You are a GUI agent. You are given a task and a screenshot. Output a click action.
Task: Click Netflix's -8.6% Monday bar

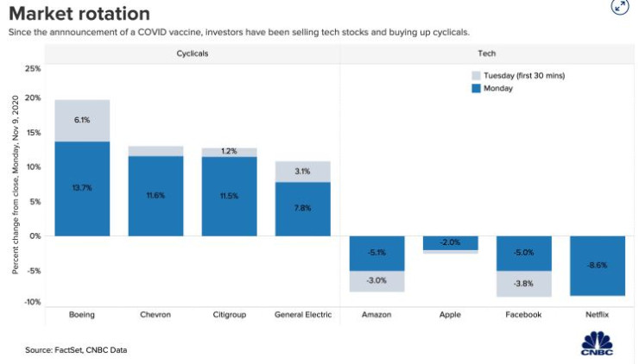tap(597, 266)
